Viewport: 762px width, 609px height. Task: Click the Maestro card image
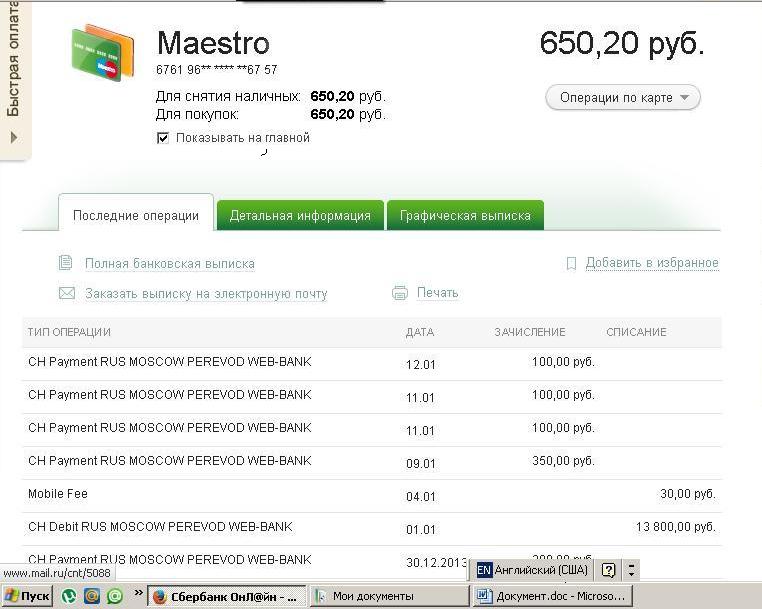[x=102, y=53]
